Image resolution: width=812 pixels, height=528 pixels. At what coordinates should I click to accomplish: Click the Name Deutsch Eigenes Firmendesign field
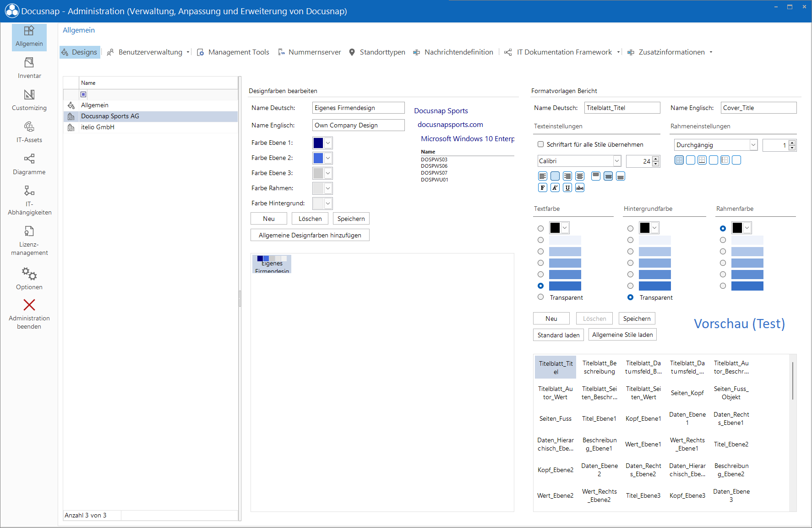point(359,108)
